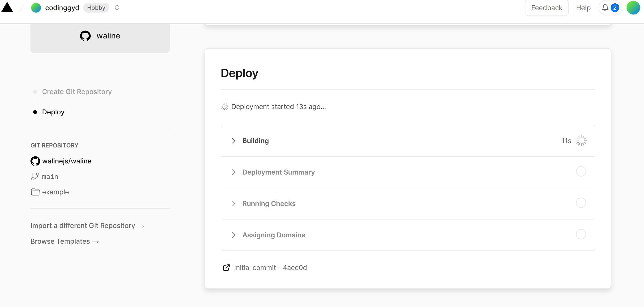Click the Feedback button
Screen dimensions: 644x307
pos(546,8)
